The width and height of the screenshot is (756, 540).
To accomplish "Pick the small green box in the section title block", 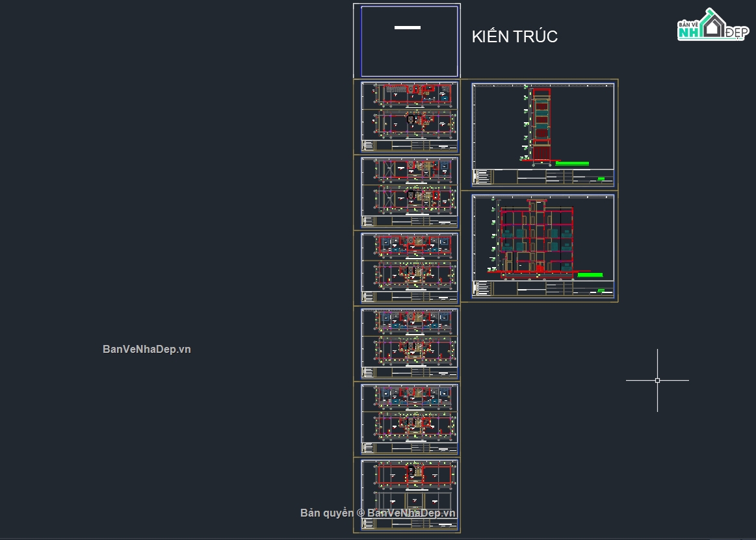I will pyautogui.click(x=601, y=291).
